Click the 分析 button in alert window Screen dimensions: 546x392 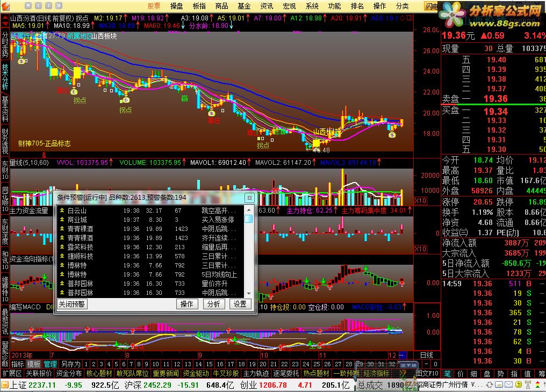(213, 304)
